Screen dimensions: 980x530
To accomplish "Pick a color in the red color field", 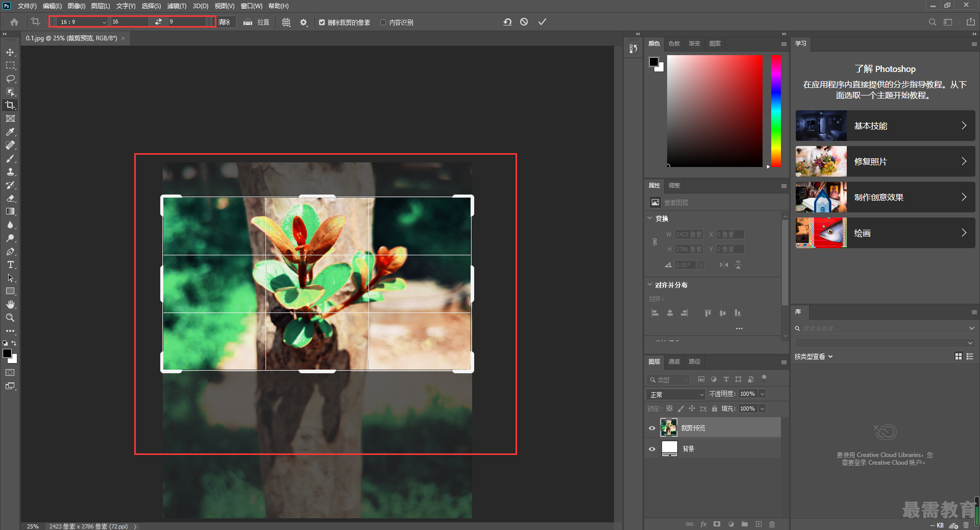I will coord(715,111).
